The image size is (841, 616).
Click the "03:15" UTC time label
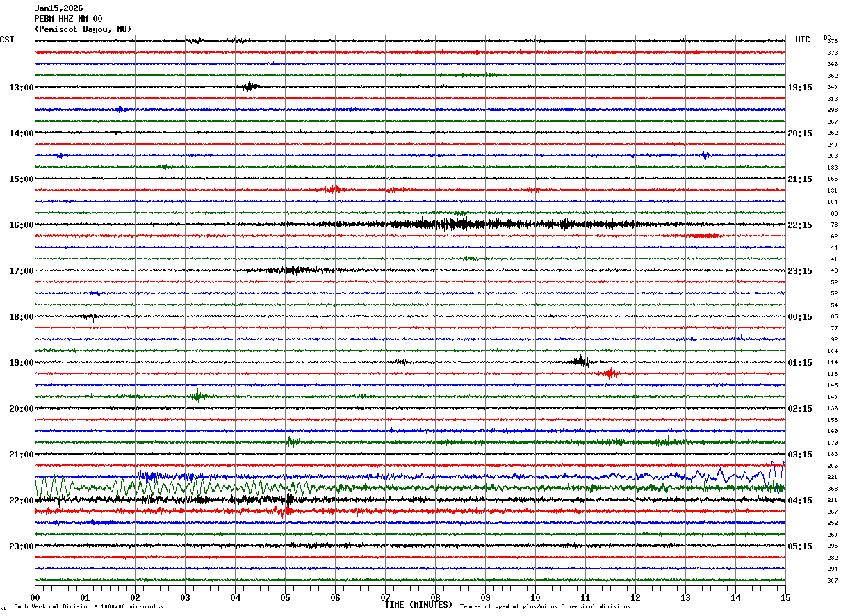[x=799, y=455]
